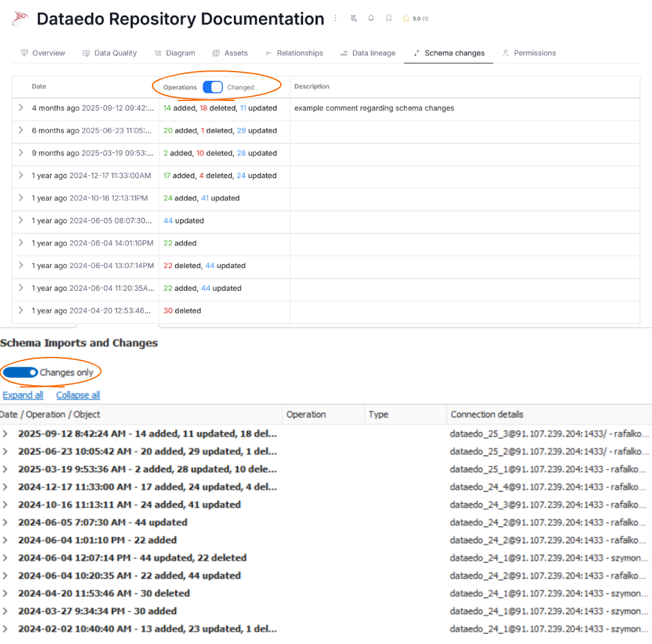Click the notification bell icon

pos(371,18)
